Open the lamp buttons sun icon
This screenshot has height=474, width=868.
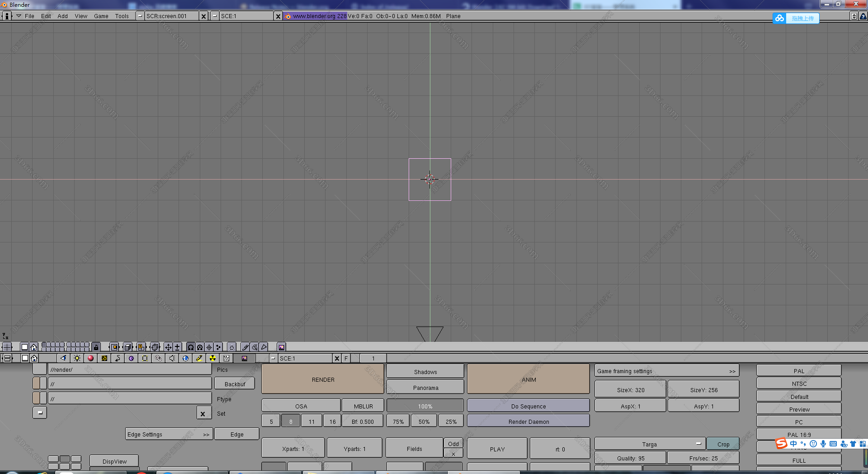tap(77, 358)
